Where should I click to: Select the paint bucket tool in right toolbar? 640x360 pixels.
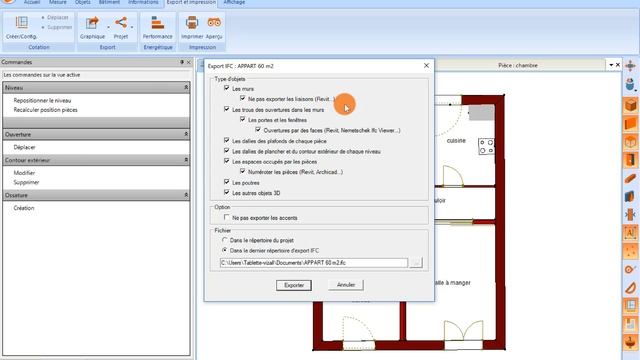tap(630, 84)
